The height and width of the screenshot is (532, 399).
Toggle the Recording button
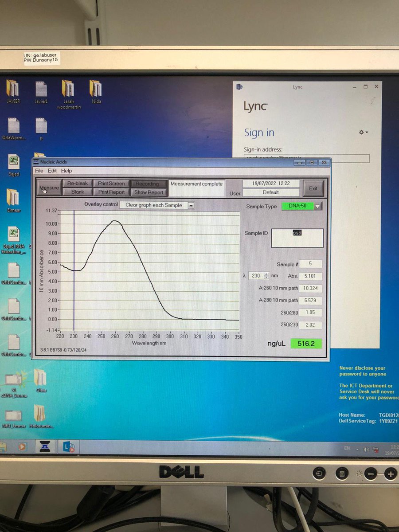pyautogui.click(x=149, y=184)
